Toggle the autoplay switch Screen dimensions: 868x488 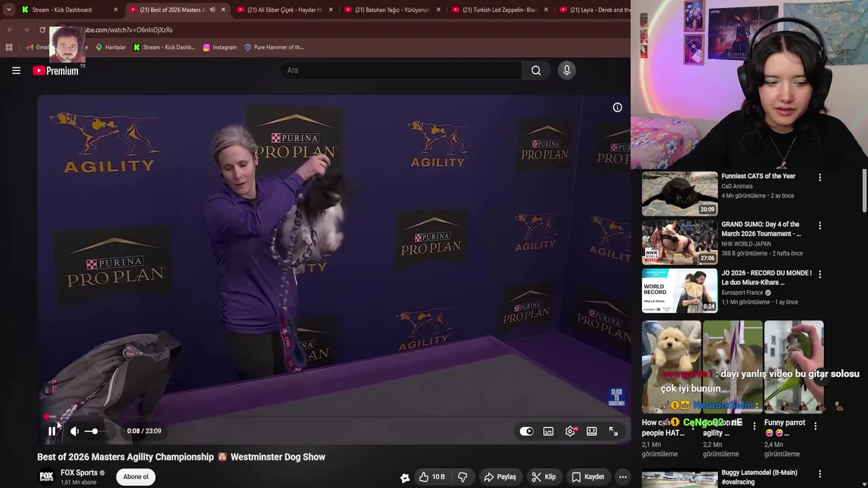coord(526,431)
